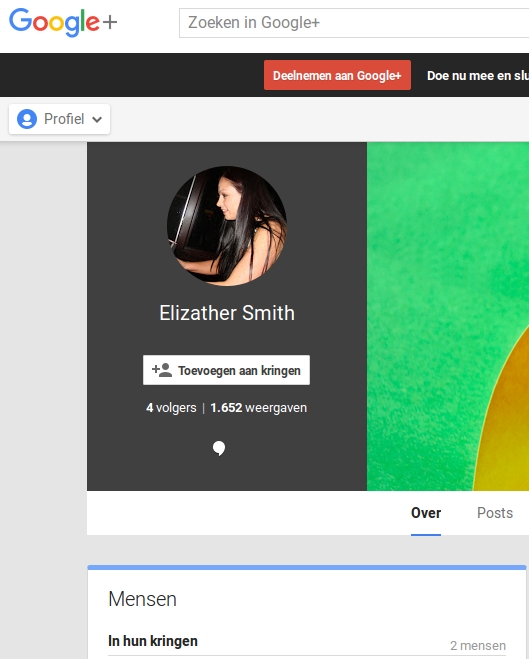Viewport: 529px width, 659px height.
Task: Open the Profiel navigation menu
Action: pos(59,119)
